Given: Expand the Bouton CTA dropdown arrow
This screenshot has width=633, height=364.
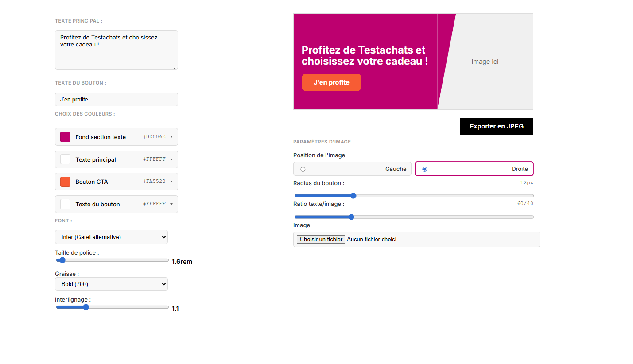Looking at the screenshot, I should [171, 182].
